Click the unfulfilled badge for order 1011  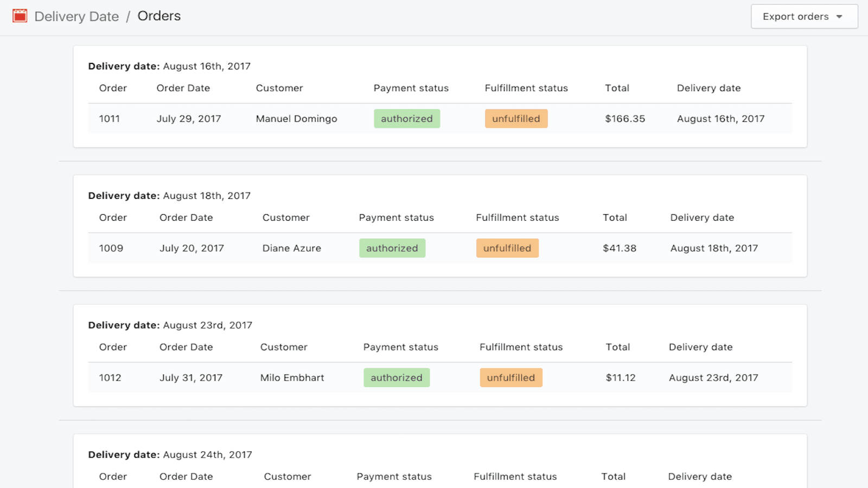[x=516, y=118]
